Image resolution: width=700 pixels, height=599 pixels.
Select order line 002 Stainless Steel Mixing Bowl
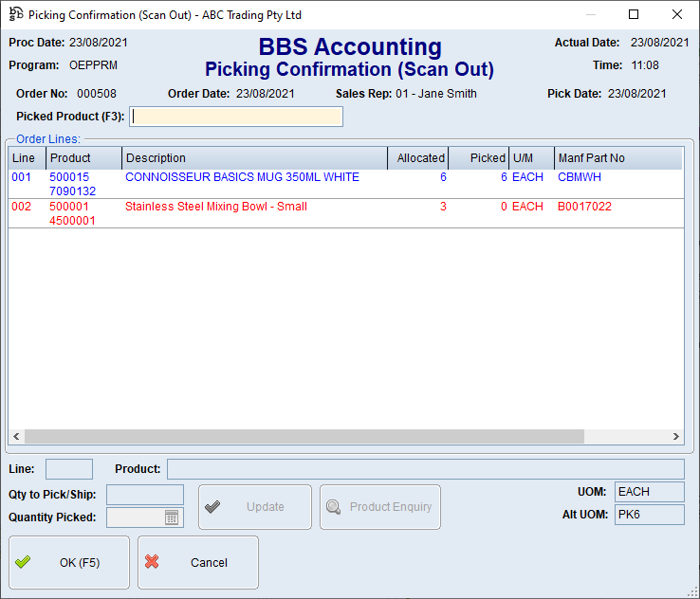click(216, 207)
